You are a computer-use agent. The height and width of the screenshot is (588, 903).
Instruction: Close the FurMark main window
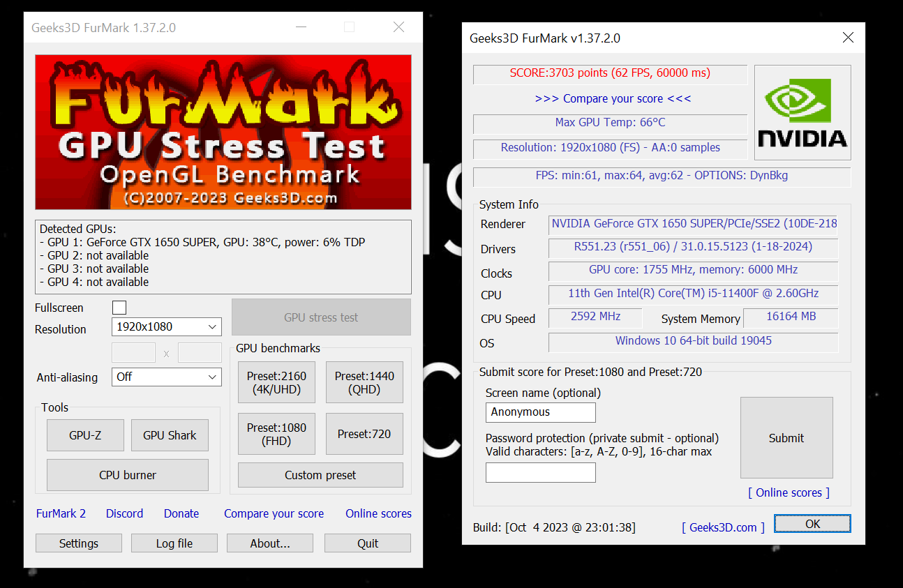398,27
